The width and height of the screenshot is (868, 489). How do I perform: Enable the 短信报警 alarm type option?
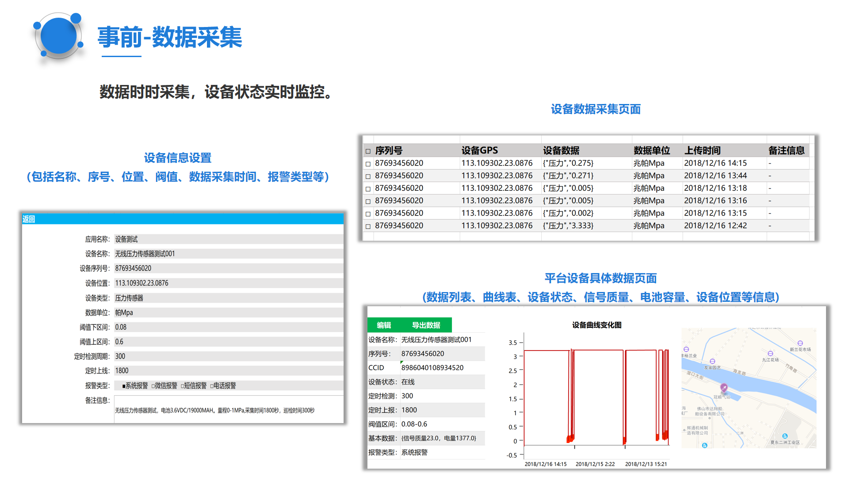183,386
